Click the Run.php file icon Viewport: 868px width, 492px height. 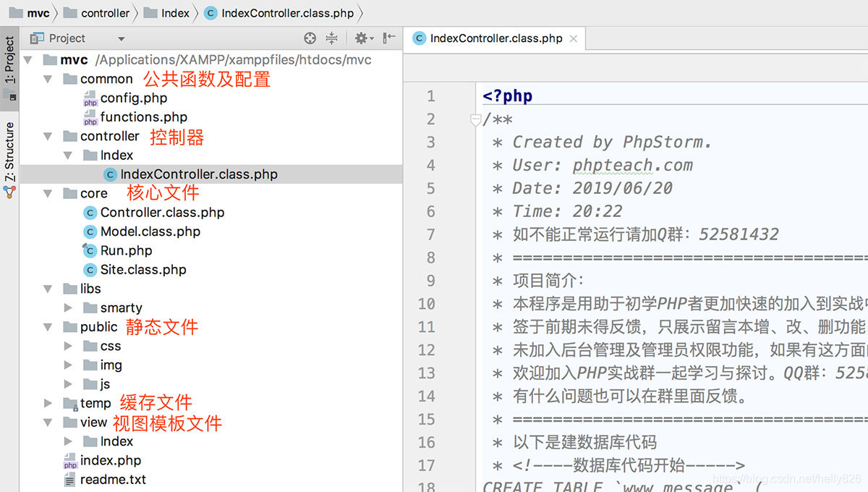[90, 250]
